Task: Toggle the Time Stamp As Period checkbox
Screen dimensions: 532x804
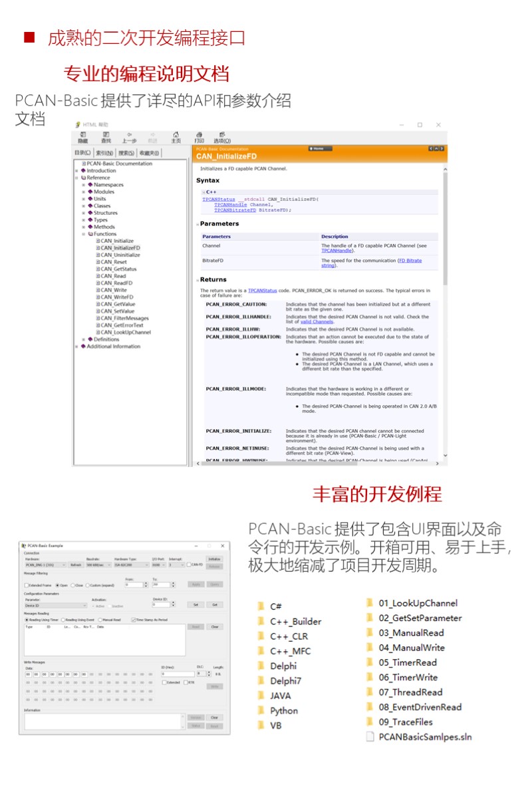Action: coord(134,619)
